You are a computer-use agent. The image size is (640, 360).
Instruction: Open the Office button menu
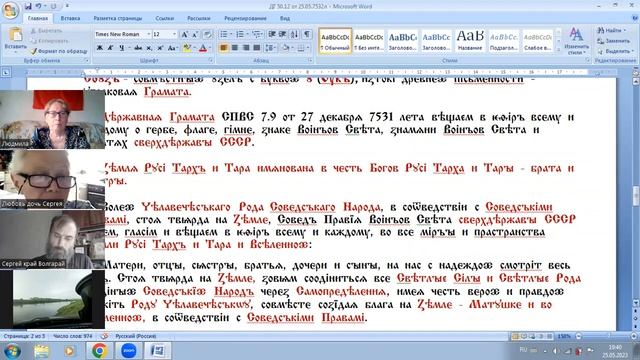point(10,11)
